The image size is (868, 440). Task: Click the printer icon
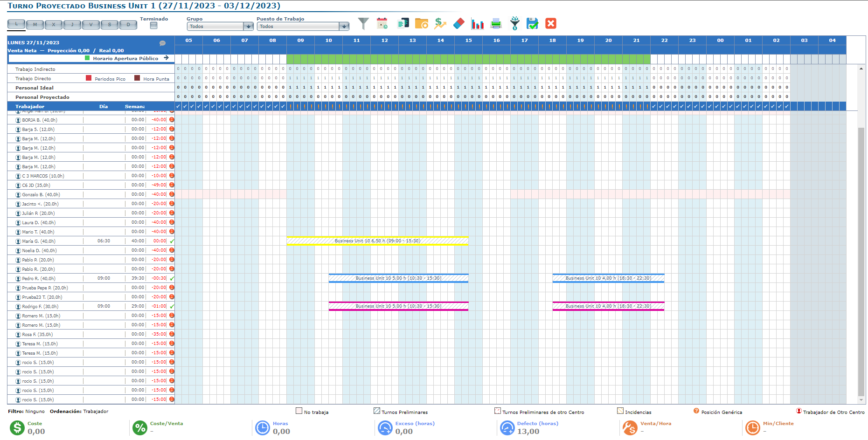[496, 23]
